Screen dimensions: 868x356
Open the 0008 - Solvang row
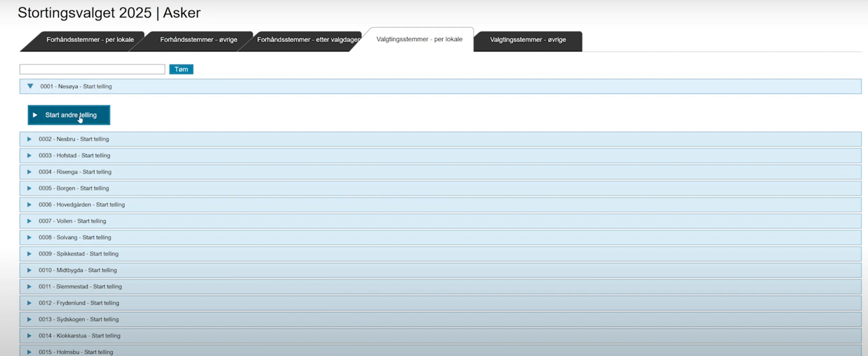click(75, 237)
